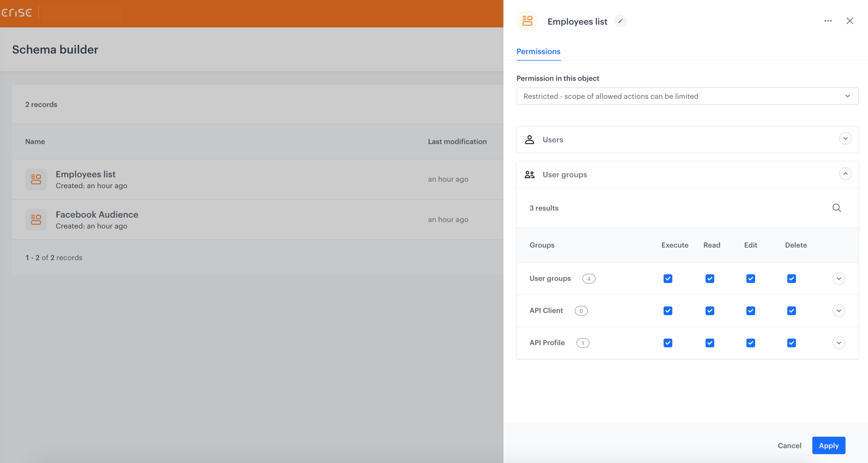Click the 1 - 2 of 2 records text
This screenshot has height=463, width=868.
53,257
